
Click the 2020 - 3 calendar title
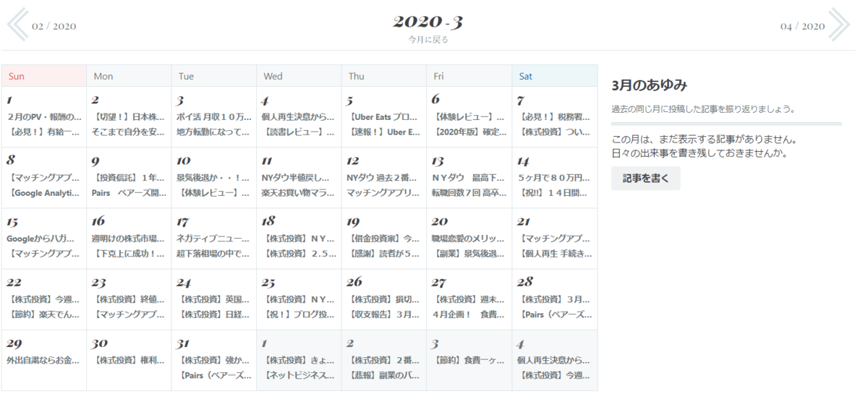pos(433,21)
